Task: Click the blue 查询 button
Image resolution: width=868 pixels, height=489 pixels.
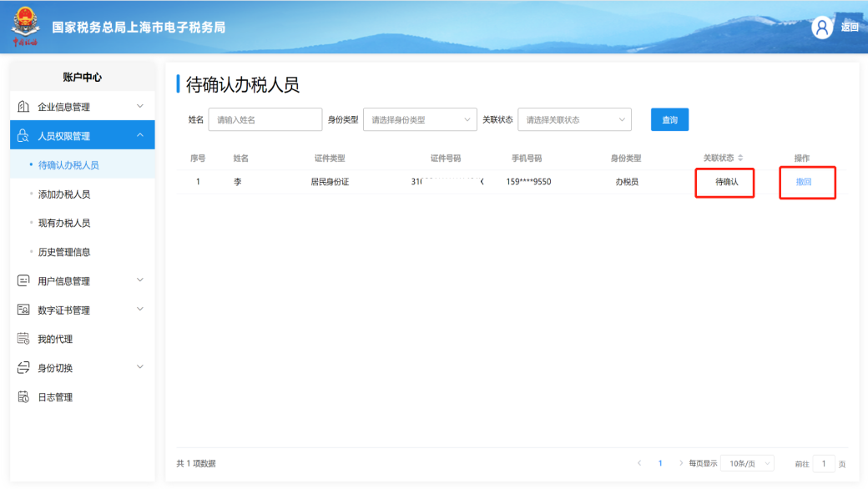Action: click(x=669, y=119)
